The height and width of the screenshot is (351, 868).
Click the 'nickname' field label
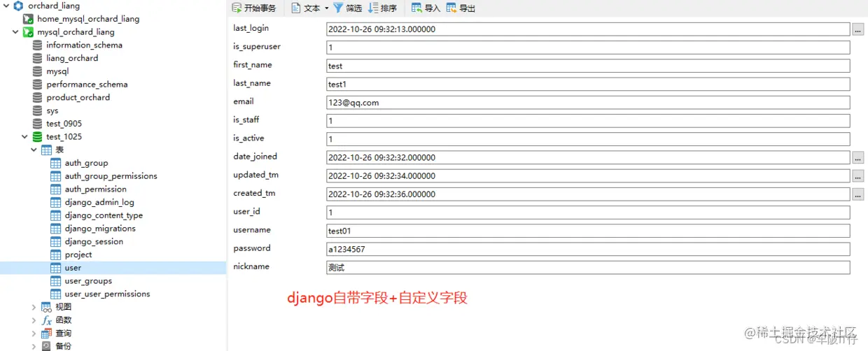coord(251,266)
